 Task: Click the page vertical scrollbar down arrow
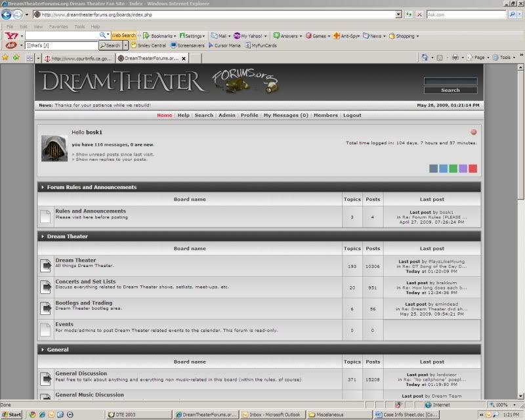[520, 396]
